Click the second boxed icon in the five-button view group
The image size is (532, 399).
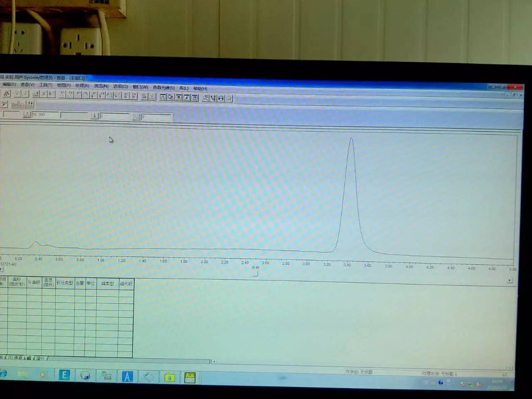click(x=171, y=97)
